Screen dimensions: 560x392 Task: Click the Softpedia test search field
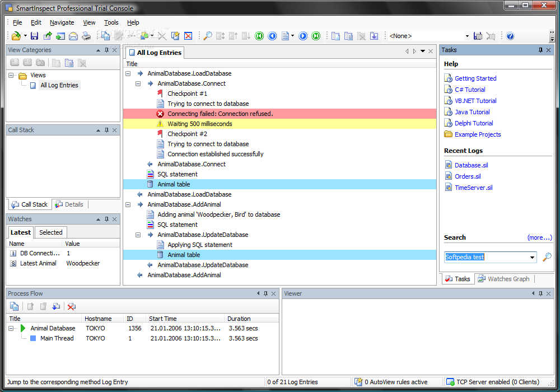(x=487, y=257)
